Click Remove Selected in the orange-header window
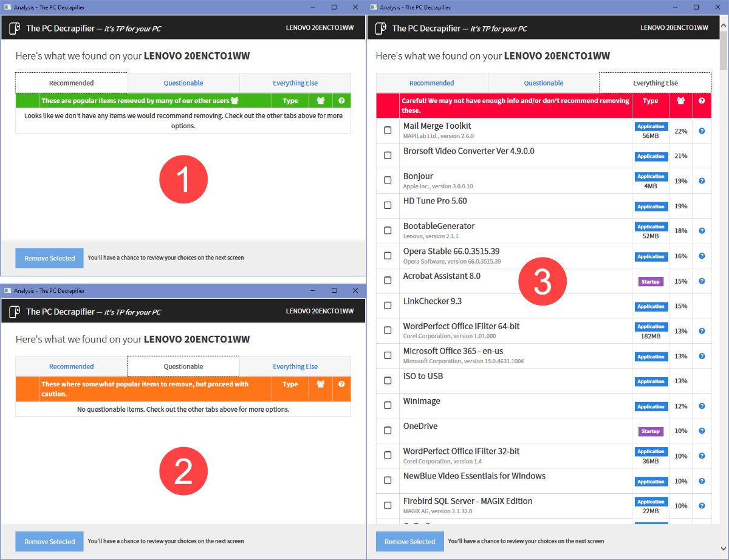Image resolution: width=729 pixels, height=560 pixels. pyautogui.click(x=49, y=541)
